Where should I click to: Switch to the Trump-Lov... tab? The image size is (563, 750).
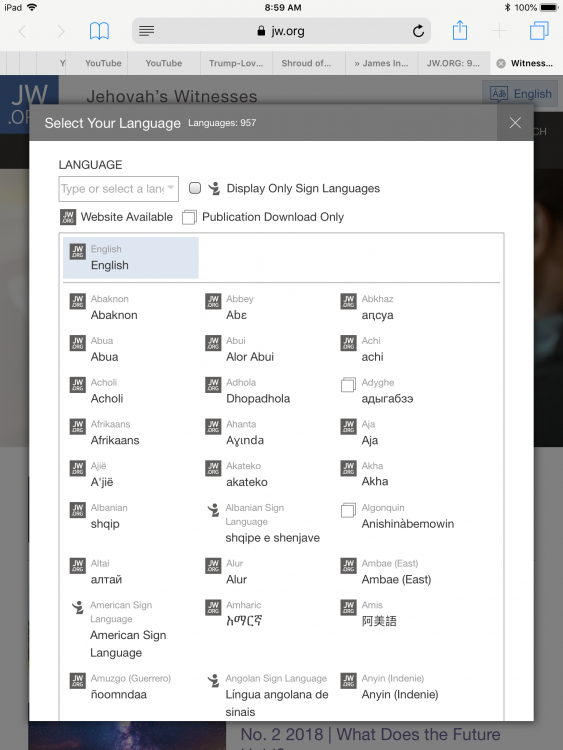pos(236,63)
